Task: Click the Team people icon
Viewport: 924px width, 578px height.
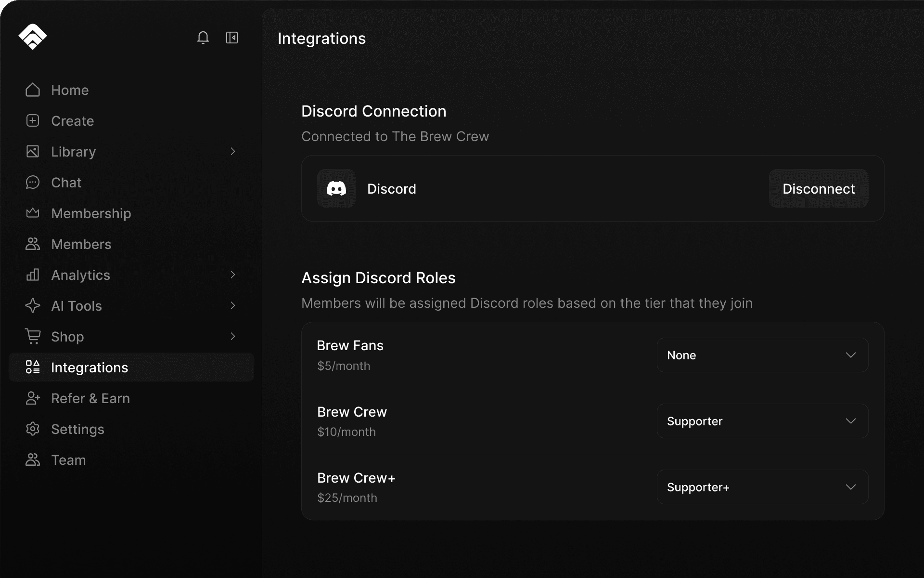Action: coord(33,460)
